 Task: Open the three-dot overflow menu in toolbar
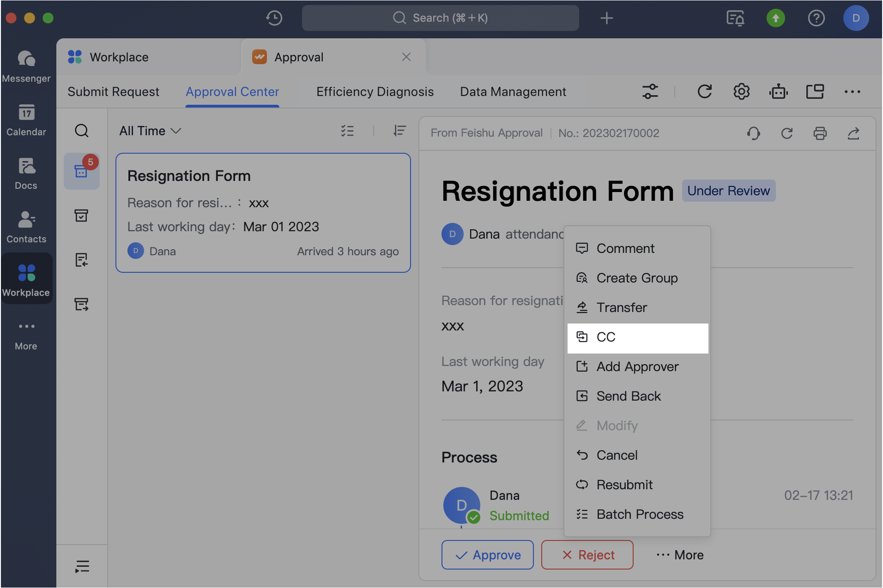[x=852, y=92]
